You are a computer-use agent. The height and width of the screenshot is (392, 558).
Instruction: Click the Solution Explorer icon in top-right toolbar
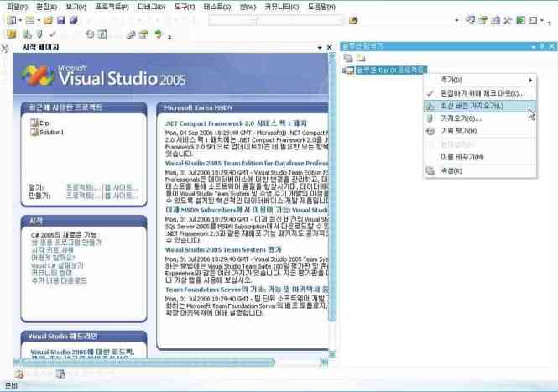tap(471, 20)
